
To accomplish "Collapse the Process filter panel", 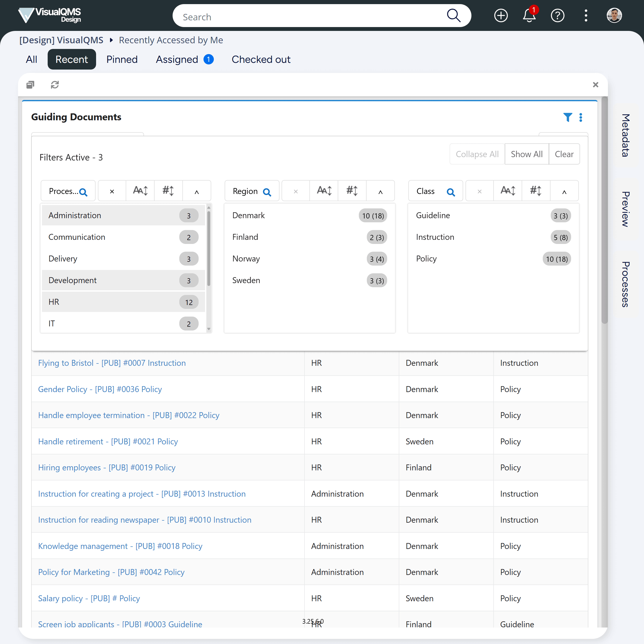I will (x=197, y=192).
